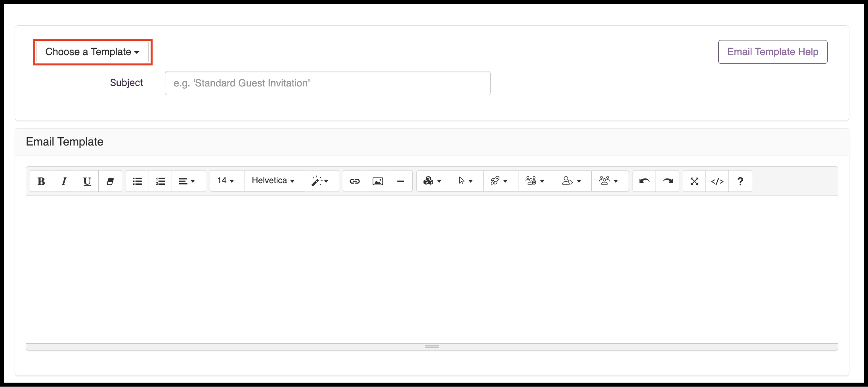Toggle bold formatting
The height and width of the screenshot is (387, 868).
click(41, 181)
